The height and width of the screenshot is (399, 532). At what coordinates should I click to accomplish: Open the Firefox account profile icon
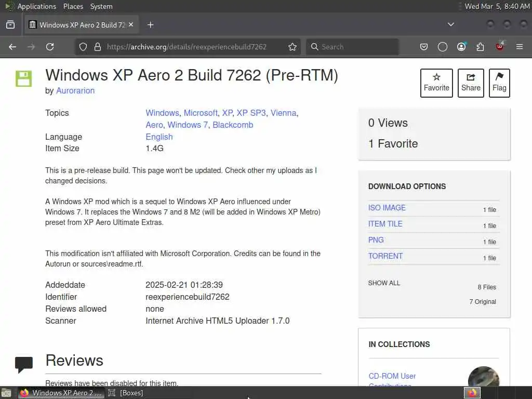click(461, 47)
